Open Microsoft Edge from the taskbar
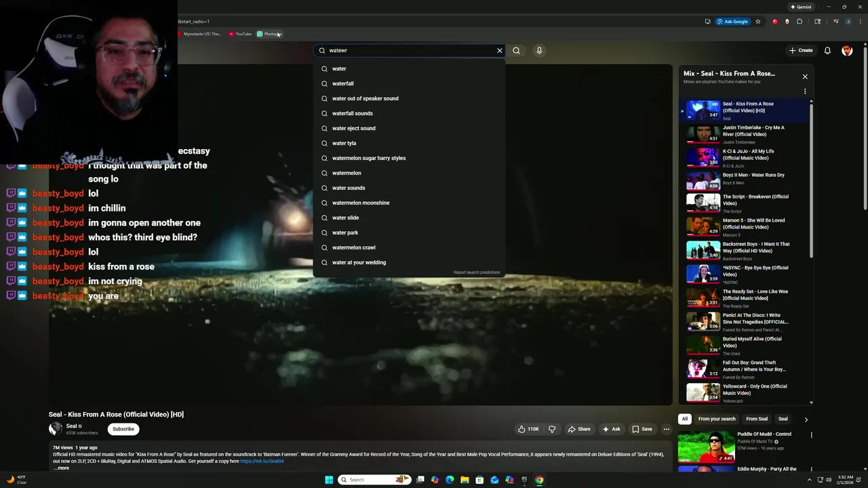Viewport: 868px width, 488px height. (450, 480)
